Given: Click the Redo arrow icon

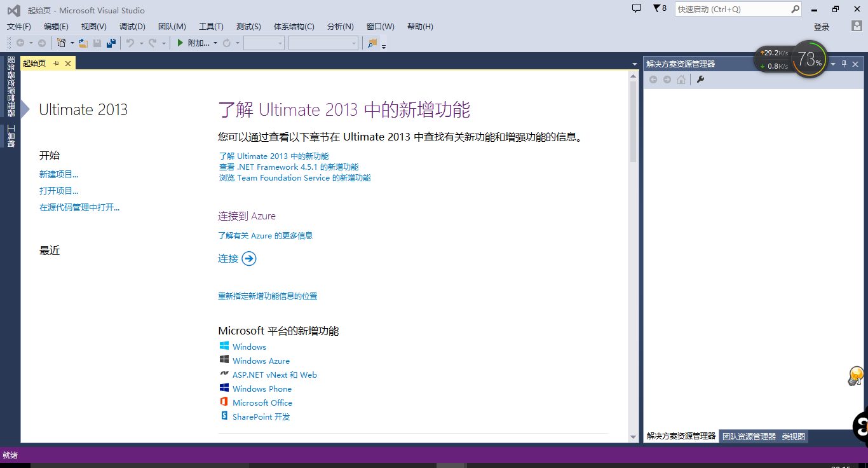Looking at the screenshot, I should (153, 43).
